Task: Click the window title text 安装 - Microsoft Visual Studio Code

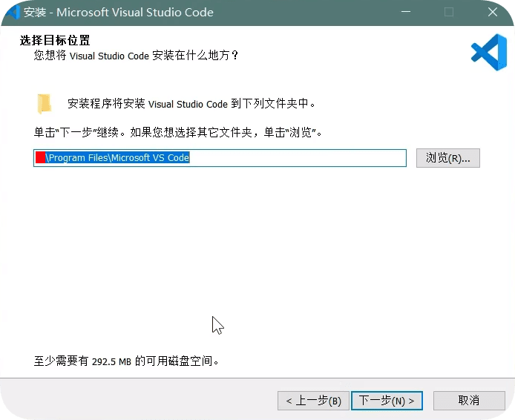Action: 119,13
